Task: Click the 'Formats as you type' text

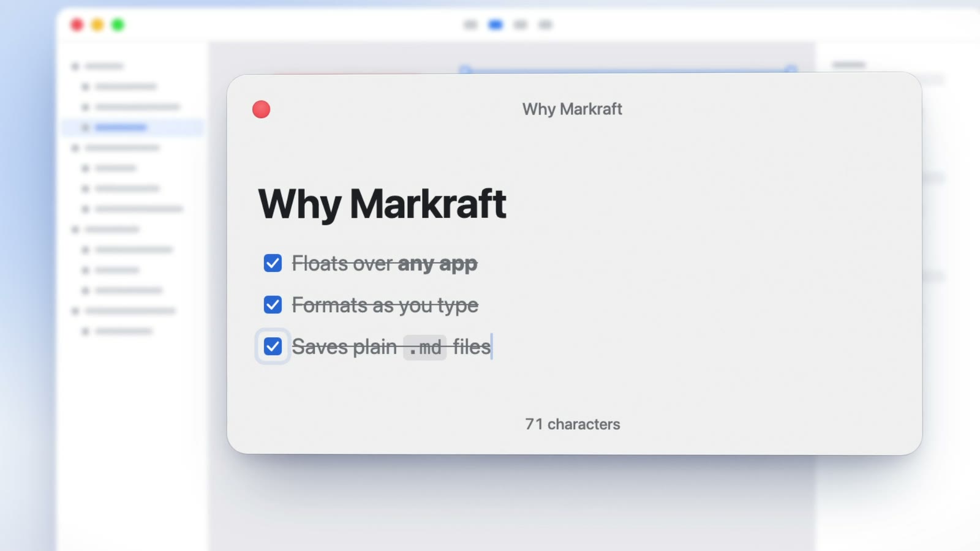Action: pyautogui.click(x=385, y=305)
